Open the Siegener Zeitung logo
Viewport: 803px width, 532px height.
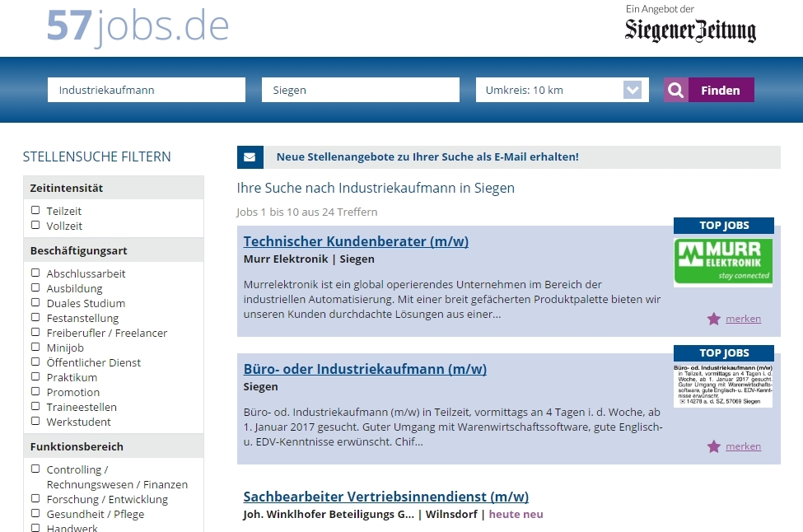tap(690, 30)
